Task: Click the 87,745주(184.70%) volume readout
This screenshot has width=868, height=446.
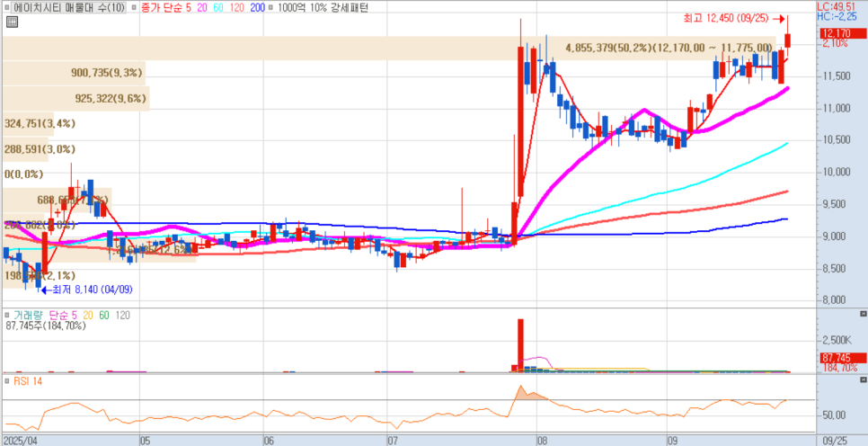Action: pyautogui.click(x=46, y=326)
